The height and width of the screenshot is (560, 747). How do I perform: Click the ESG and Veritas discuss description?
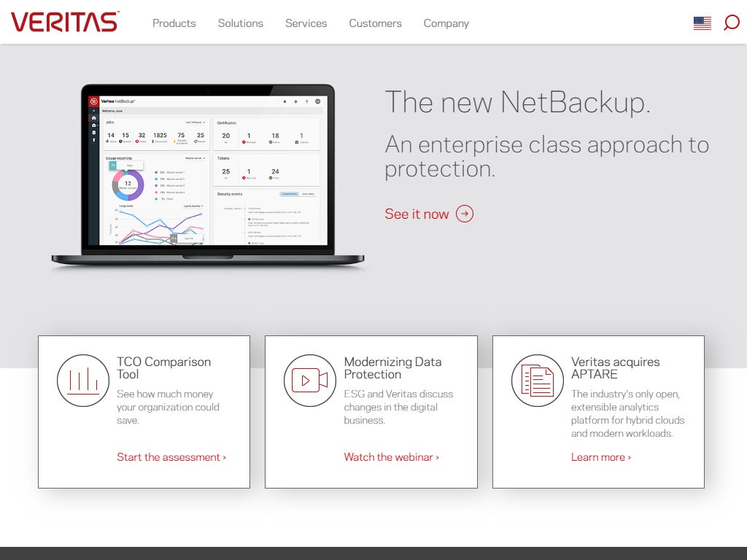(x=399, y=407)
